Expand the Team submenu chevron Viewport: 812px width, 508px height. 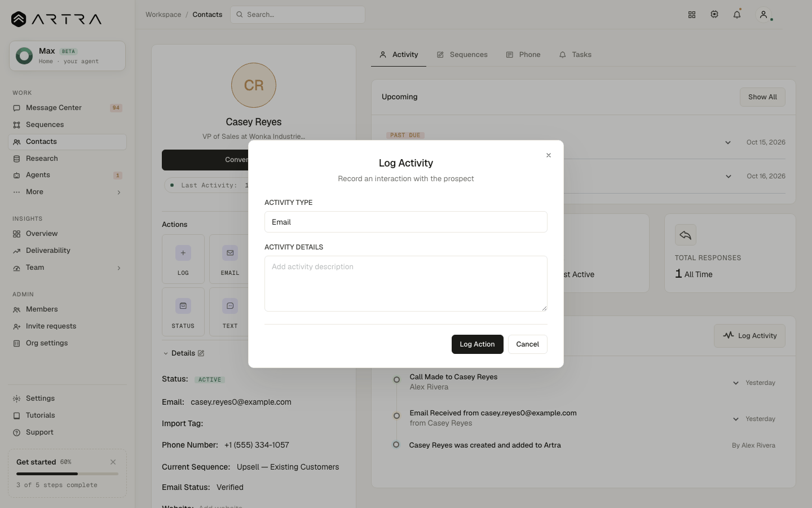pos(119,268)
